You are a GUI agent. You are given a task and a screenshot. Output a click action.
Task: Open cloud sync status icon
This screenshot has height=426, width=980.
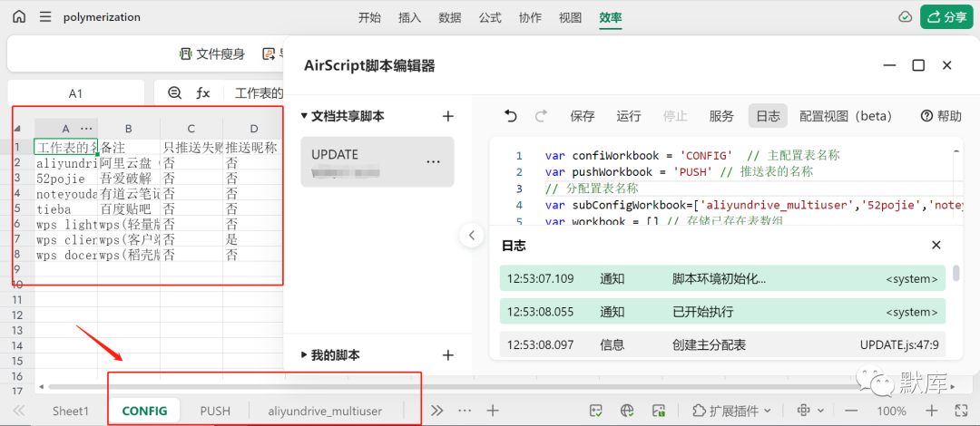905,17
